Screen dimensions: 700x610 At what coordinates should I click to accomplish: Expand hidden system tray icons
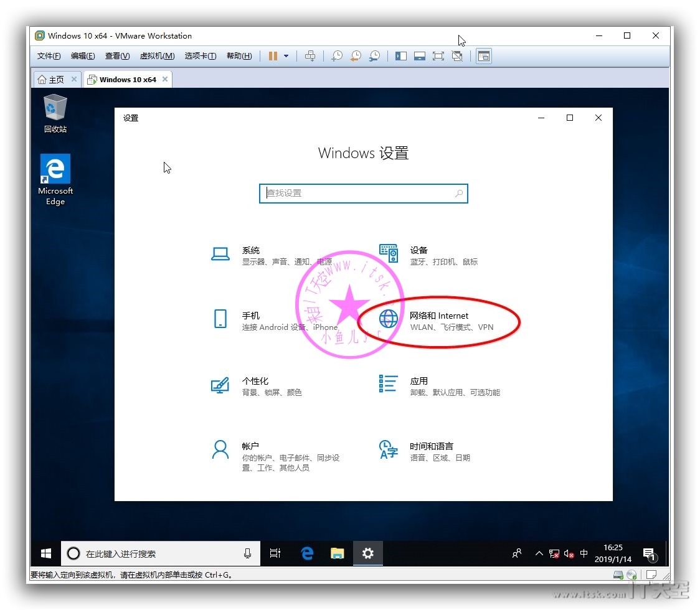(x=539, y=553)
